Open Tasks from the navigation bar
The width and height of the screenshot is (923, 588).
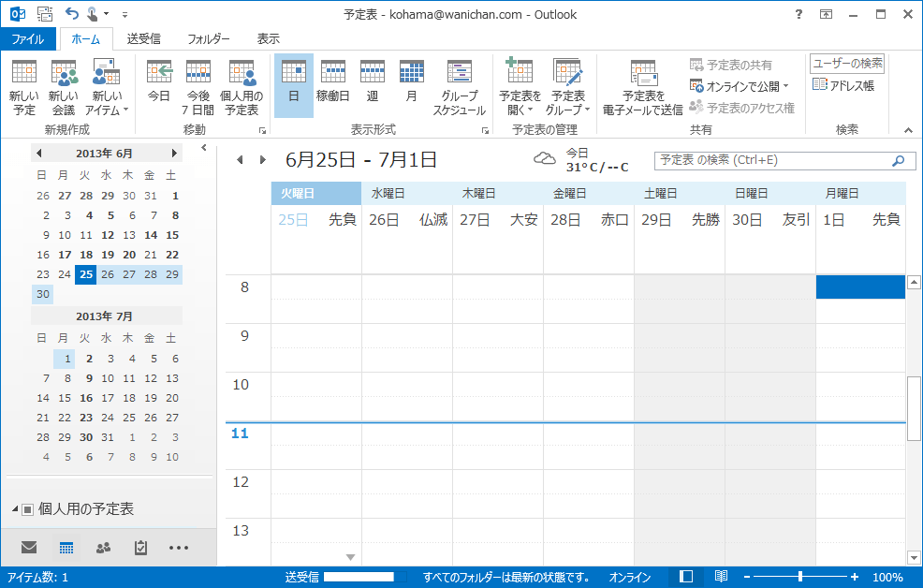(x=140, y=548)
